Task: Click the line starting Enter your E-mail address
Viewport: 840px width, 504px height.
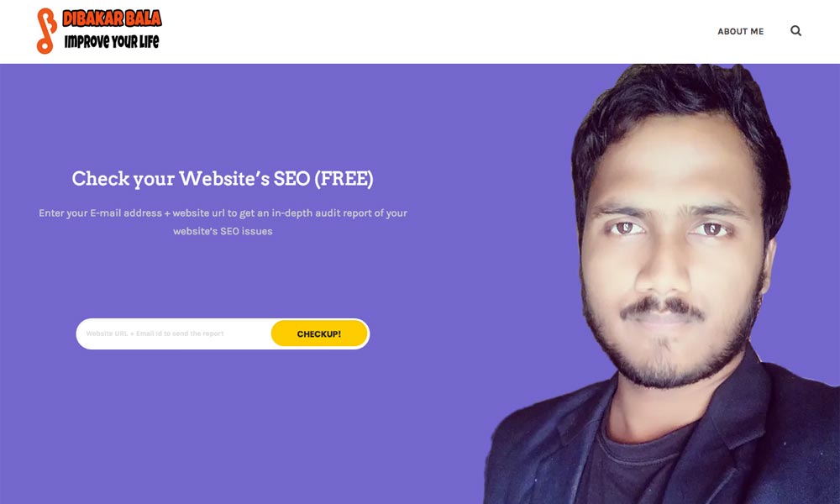Action: point(223,213)
